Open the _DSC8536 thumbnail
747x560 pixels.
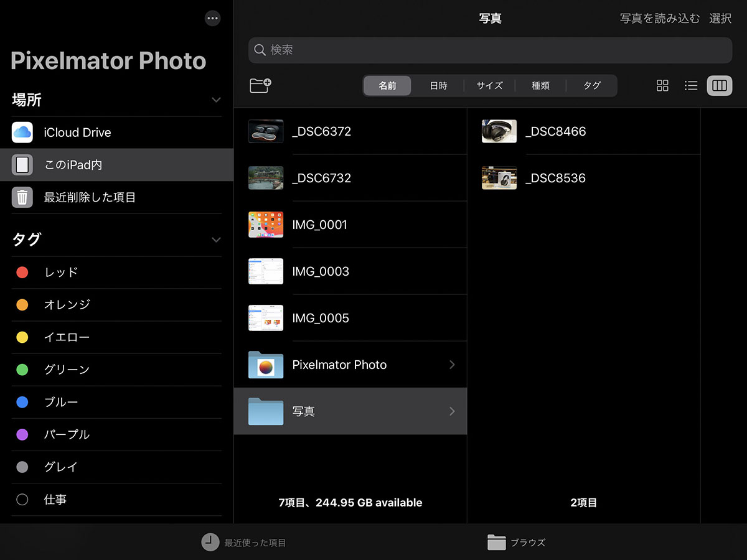(499, 178)
